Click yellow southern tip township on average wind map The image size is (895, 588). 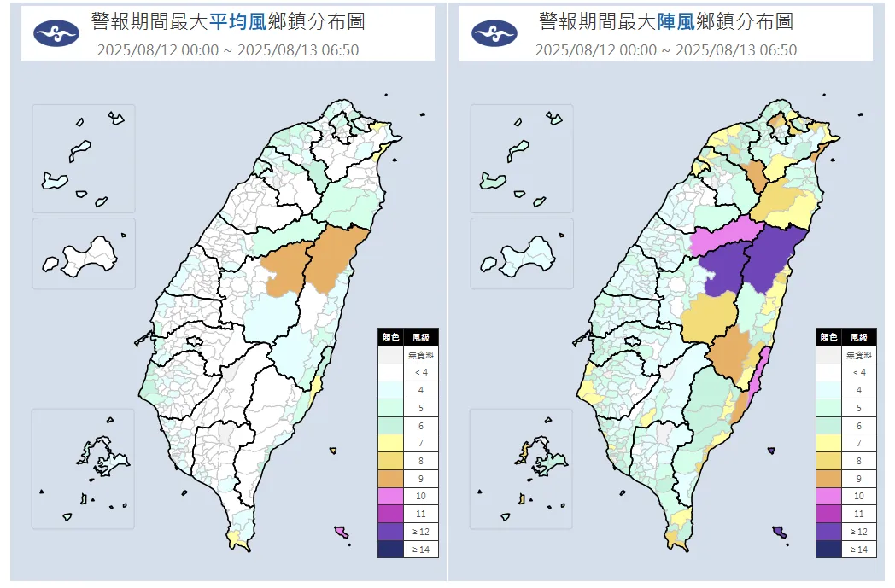coord(236,539)
